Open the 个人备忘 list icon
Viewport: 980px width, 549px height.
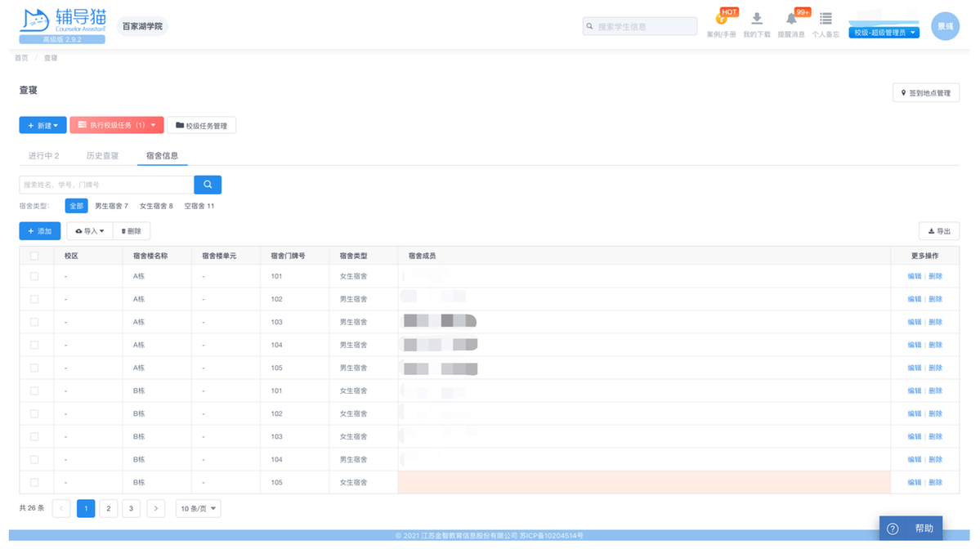point(826,20)
